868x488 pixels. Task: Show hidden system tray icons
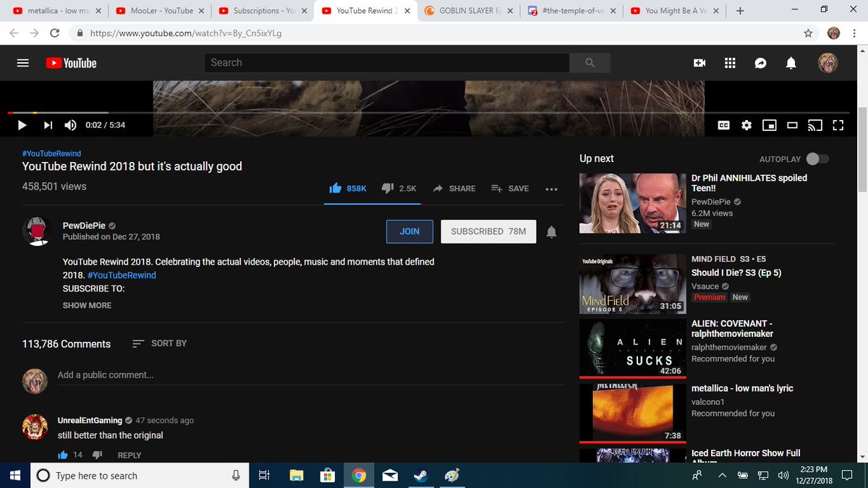(722, 476)
